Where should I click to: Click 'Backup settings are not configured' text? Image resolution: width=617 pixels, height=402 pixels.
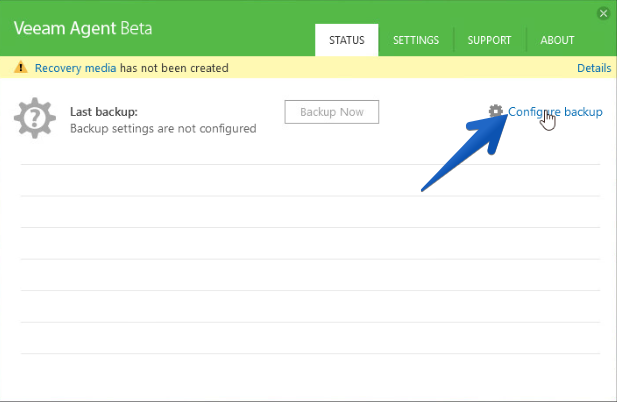point(163,129)
